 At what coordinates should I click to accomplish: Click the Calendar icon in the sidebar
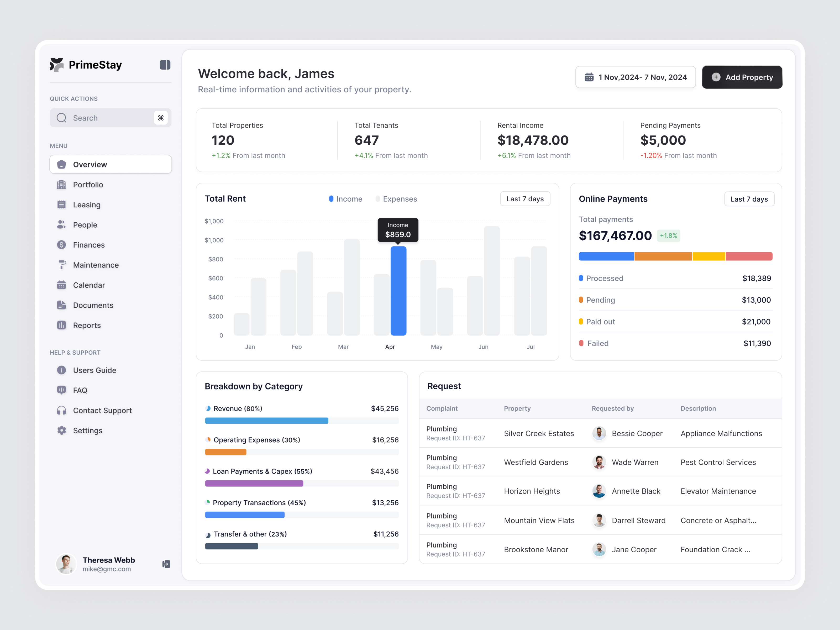coord(61,285)
